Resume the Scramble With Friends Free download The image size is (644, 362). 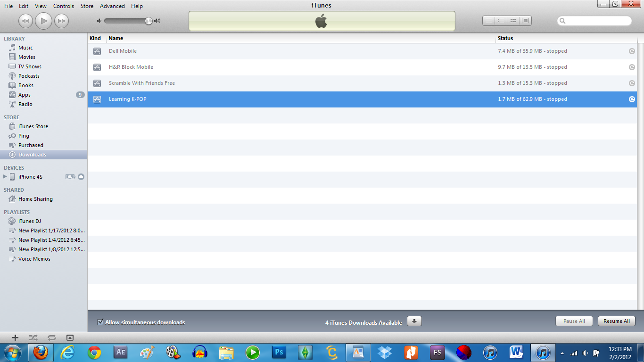[632, 83]
